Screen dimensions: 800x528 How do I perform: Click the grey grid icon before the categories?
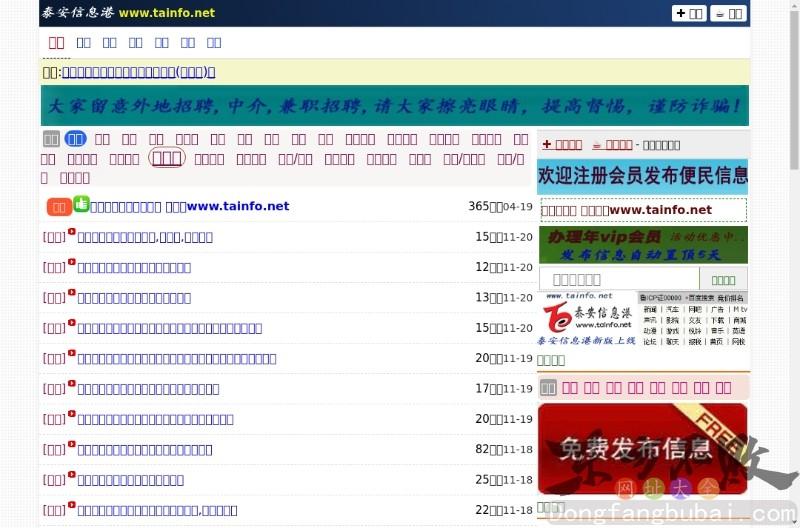pos(51,139)
